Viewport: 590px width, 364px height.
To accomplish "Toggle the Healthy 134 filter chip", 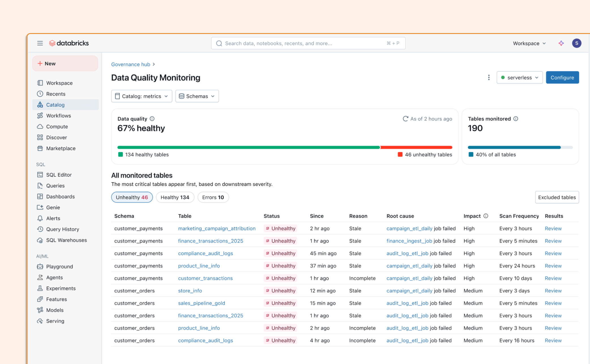I will coord(175,197).
